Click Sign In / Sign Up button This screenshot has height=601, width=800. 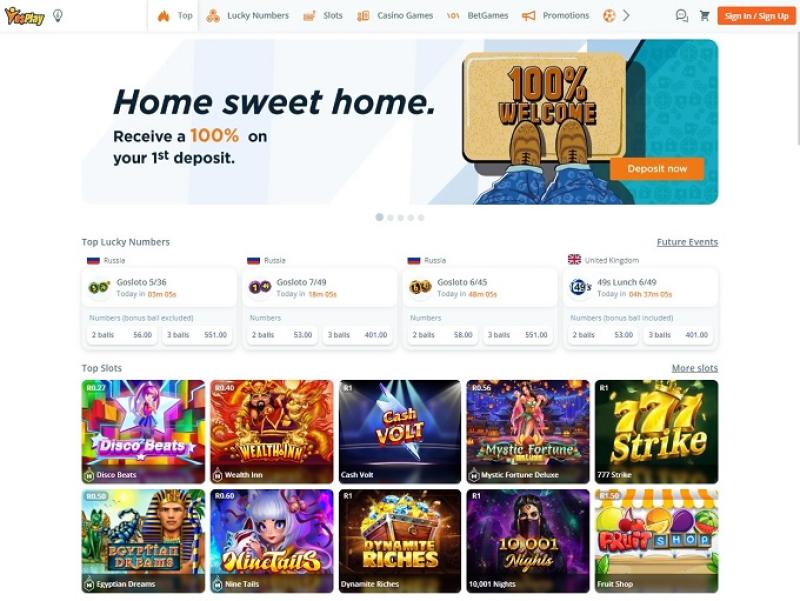(756, 16)
